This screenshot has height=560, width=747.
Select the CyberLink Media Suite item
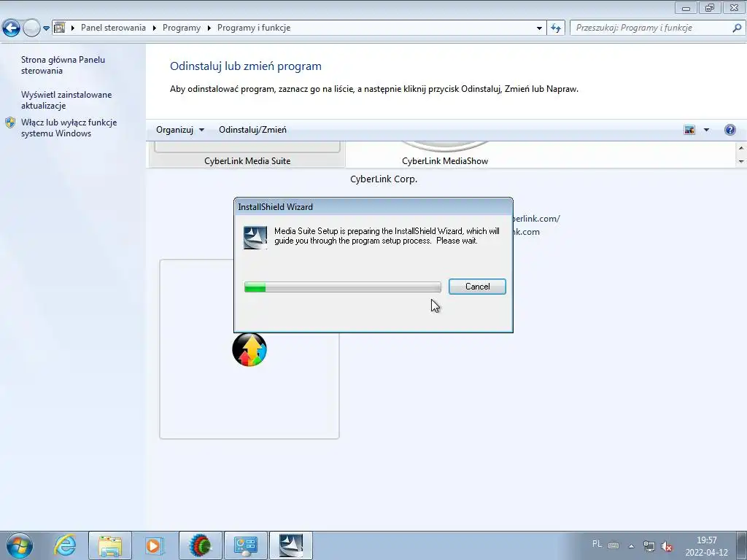tap(247, 155)
